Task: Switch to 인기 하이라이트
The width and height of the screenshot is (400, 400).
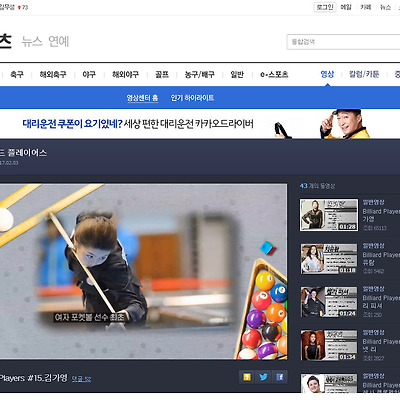Action: click(x=192, y=98)
